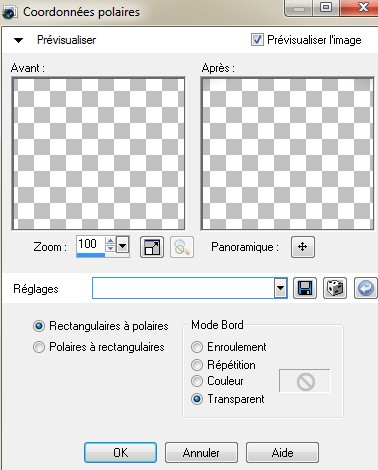This screenshot has width=378, height=470.
Task: Click the reset to default arrow icon
Action: click(x=366, y=288)
